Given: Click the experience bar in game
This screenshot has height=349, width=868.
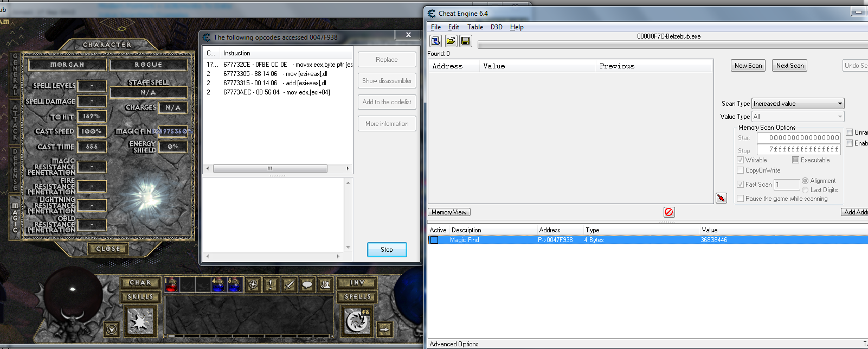Looking at the screenshot, I should click(x=249, y=337).
